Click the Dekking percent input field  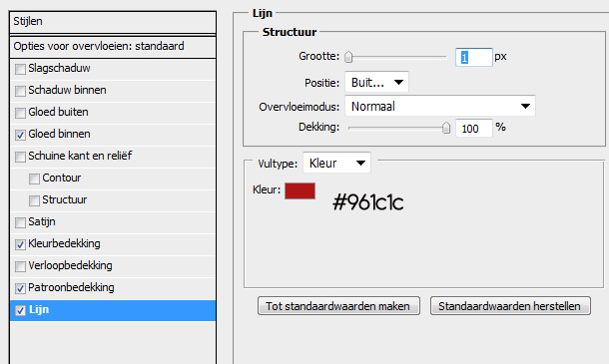tap(474, 128)
